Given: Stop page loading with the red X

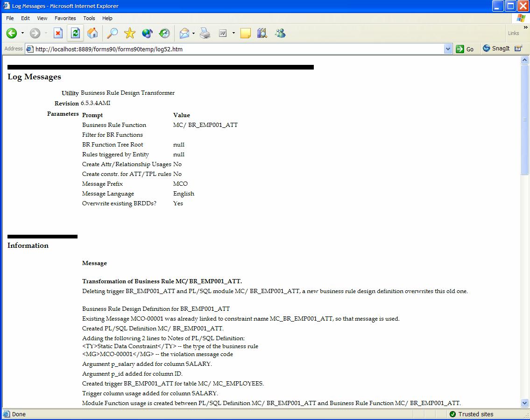Looking at the screenshot, I should click(x=58, y=33).
